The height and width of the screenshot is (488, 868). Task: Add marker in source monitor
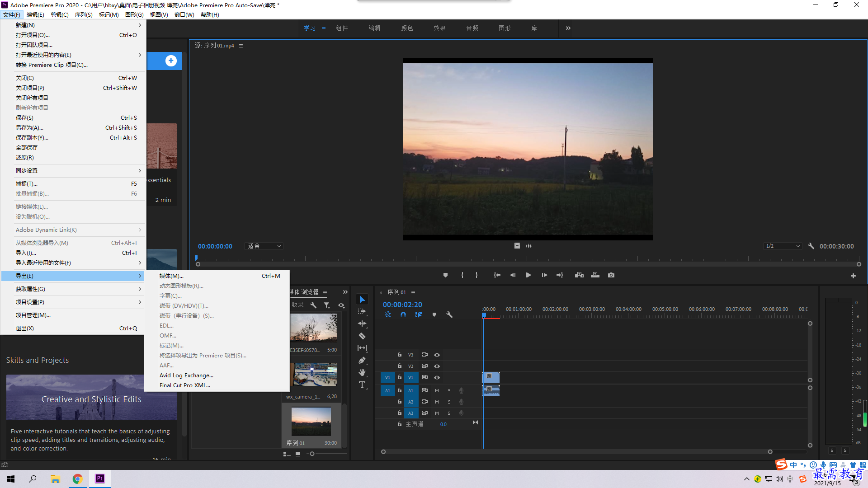(x=445, y=275)
